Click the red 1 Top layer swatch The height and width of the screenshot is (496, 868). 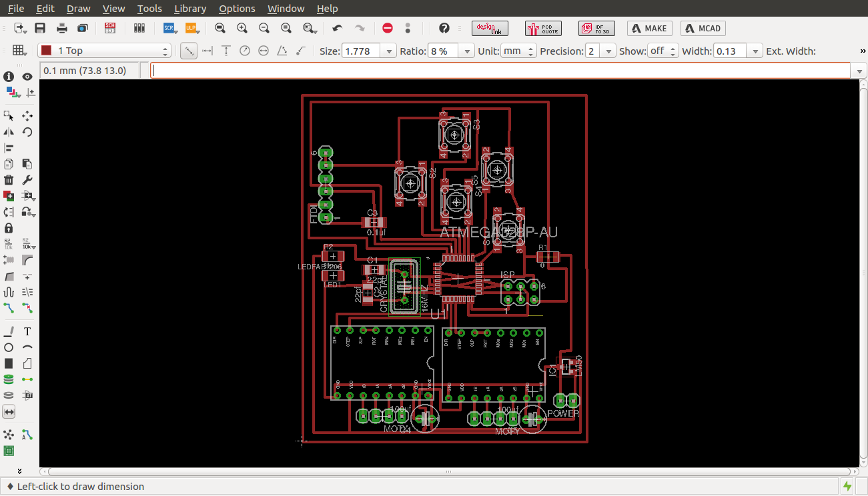[46, 51]
